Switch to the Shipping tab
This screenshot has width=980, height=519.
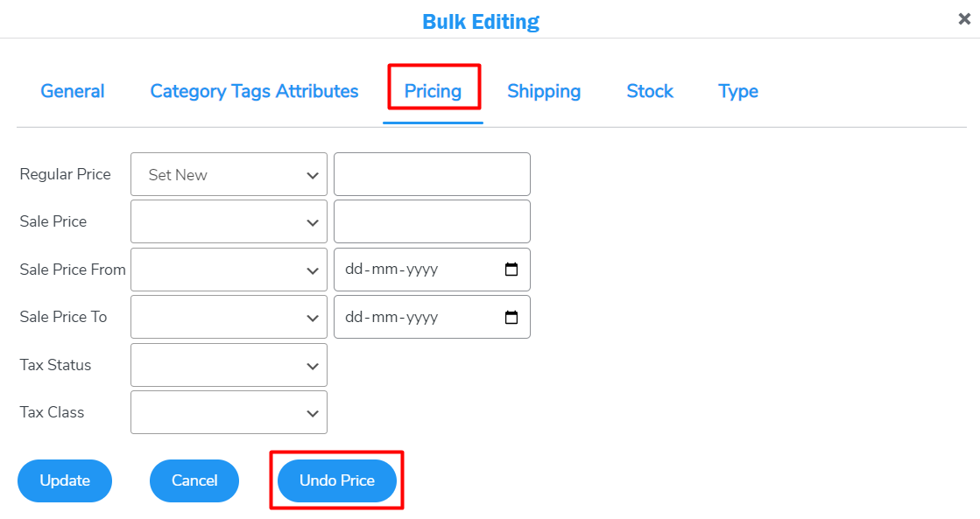click(x=544, y=91)
